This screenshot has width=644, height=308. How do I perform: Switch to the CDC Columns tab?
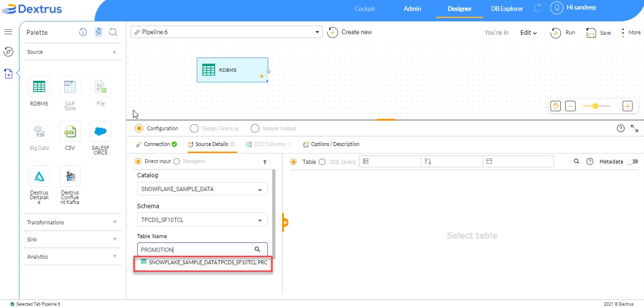(x=269, y=144)
